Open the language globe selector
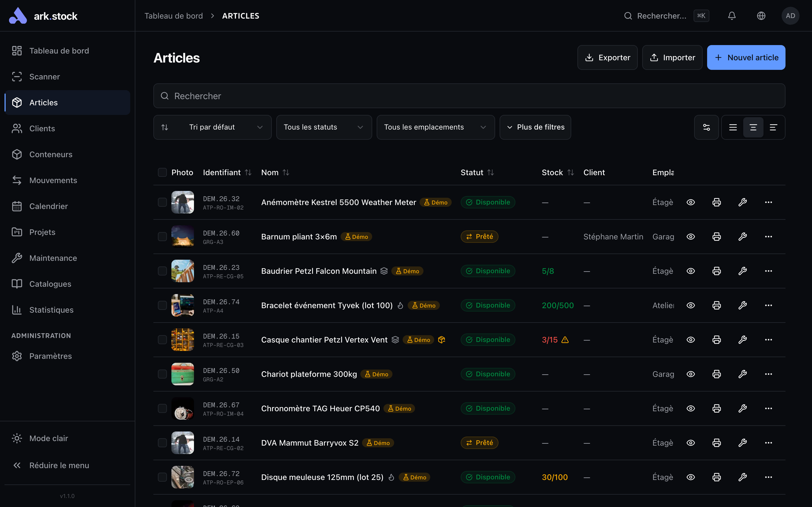 click(761, 15)
